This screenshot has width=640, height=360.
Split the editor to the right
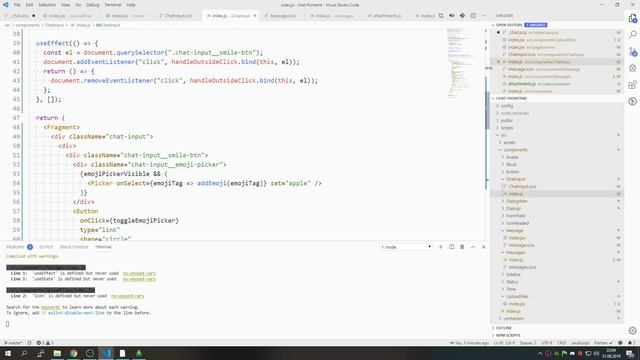click(x=473, y=16)
